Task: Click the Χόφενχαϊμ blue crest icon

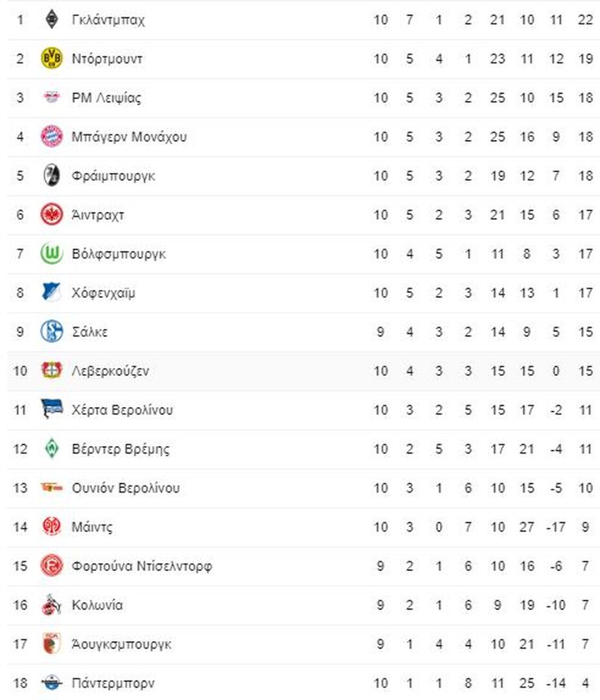Action: [52, 292]
